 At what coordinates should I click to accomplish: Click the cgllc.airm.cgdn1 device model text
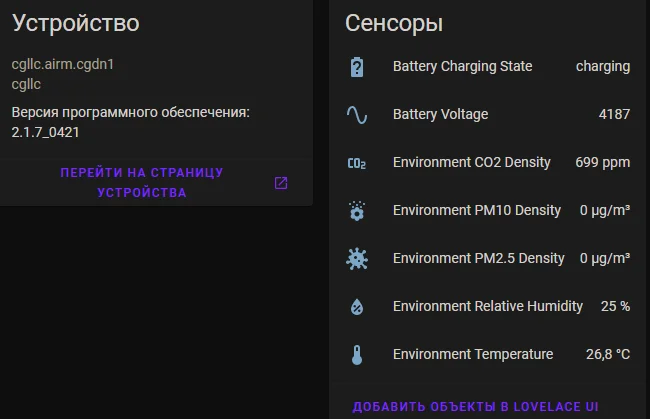63,64
